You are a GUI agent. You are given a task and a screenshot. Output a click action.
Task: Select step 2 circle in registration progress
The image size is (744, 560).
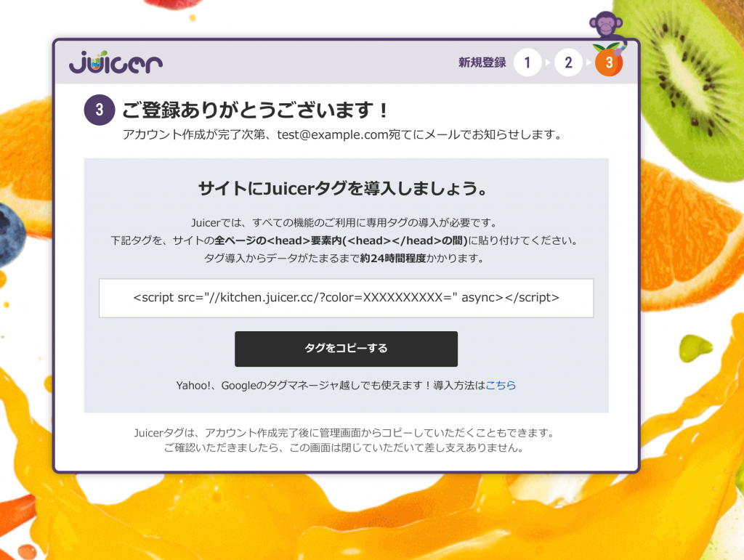tap(568, 62)
